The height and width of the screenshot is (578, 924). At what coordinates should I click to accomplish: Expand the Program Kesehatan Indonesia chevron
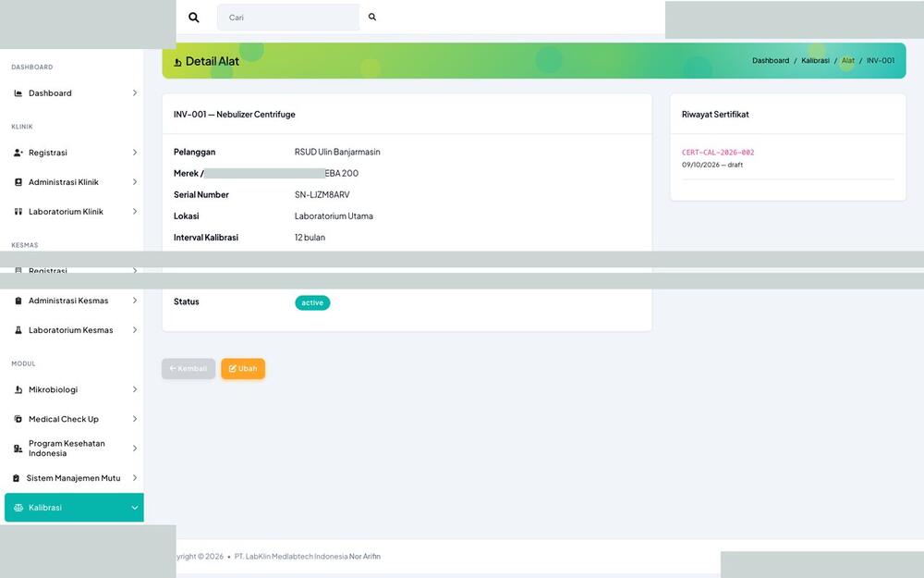pos(134,449)
